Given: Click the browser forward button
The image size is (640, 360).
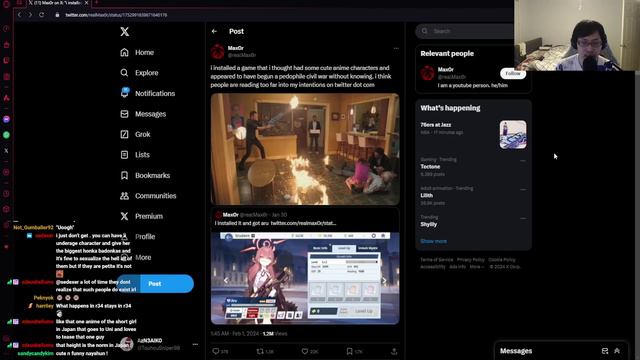Looking at the screenshot, I should coord(30,15).
